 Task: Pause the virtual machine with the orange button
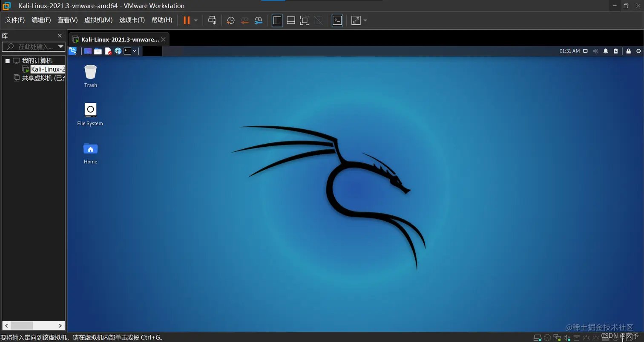tap(186, 20)
